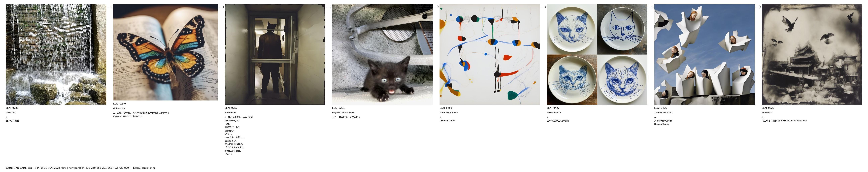This screenshot has height=172, width=868.
Task: Select the LEAF 0240 label
Action: coord(119,104)
